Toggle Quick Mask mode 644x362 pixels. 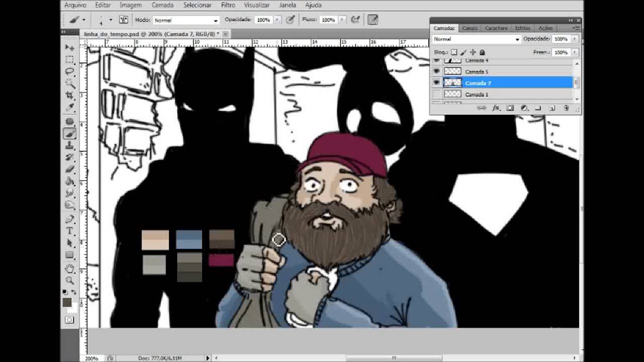click(x=69, y=320)
